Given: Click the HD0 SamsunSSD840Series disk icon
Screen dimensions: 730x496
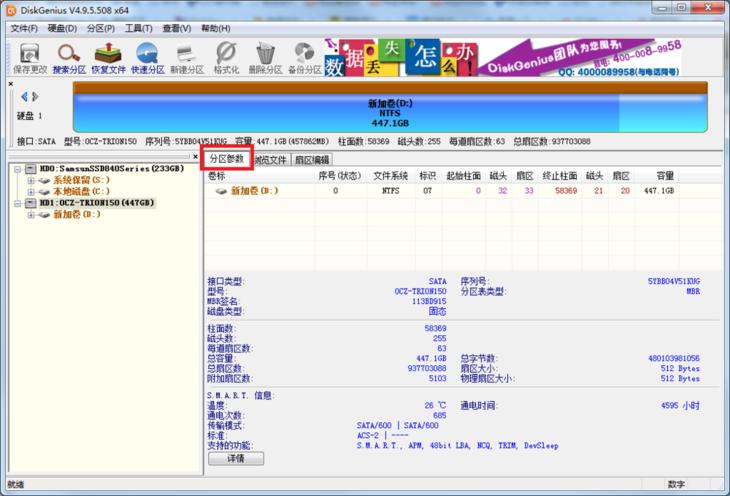Looking at the screenshot, I should pyautogui.click(x=31, y=169).
